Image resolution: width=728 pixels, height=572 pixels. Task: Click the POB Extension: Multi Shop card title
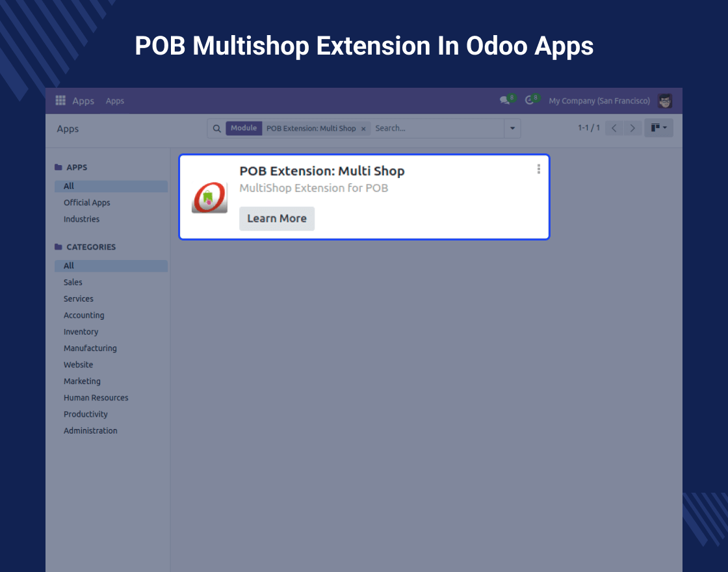[x=322, y=172]
